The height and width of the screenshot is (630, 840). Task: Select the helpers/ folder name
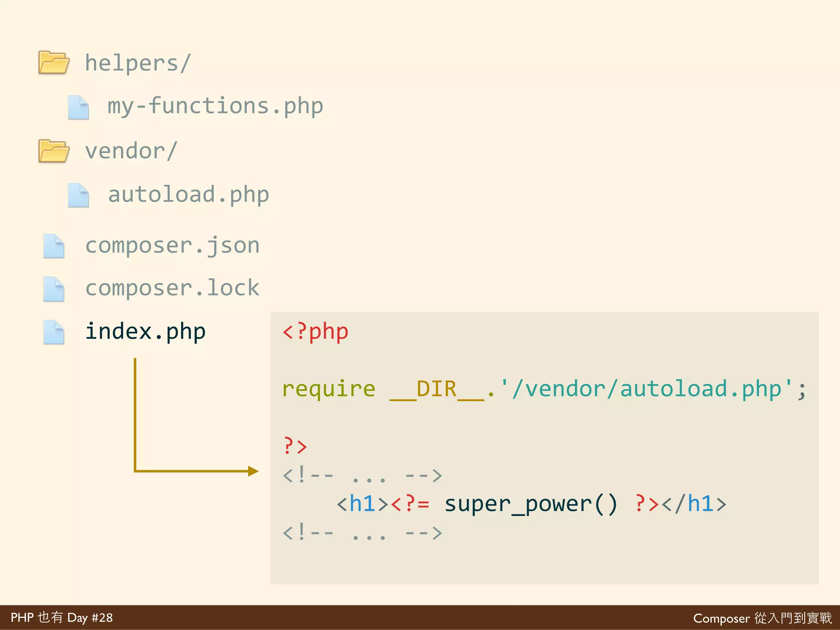coord(138,63)
